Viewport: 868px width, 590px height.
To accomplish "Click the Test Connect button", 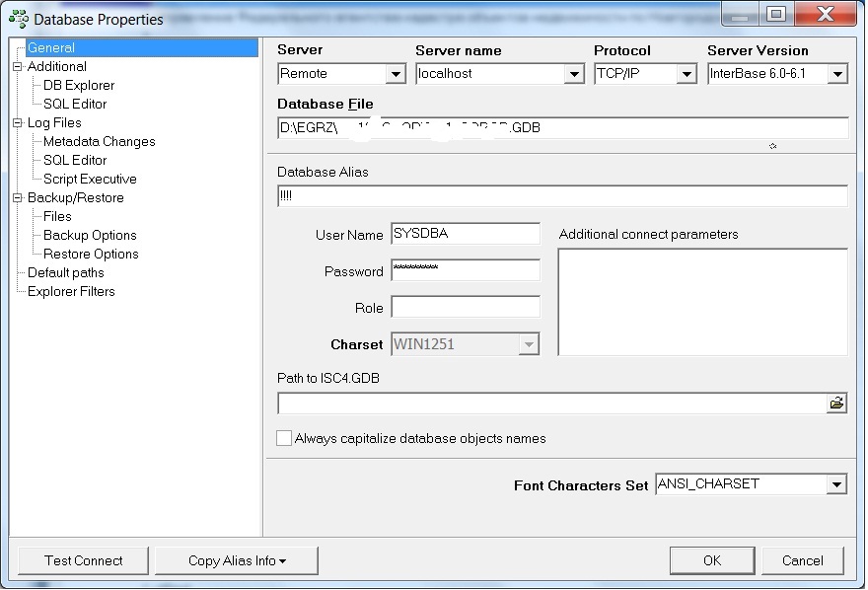I will (x=83, y=560).
